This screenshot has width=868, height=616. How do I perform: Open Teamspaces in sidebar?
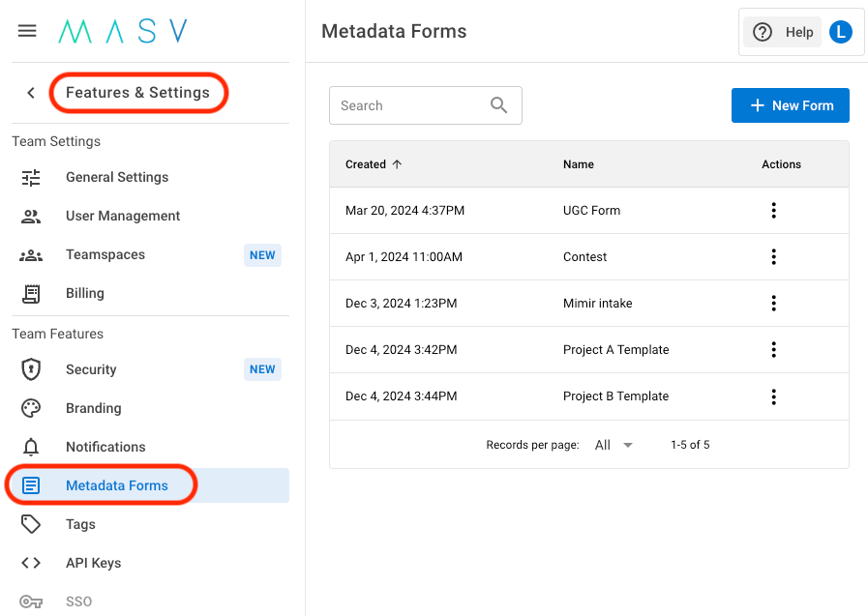coord(150,255)
